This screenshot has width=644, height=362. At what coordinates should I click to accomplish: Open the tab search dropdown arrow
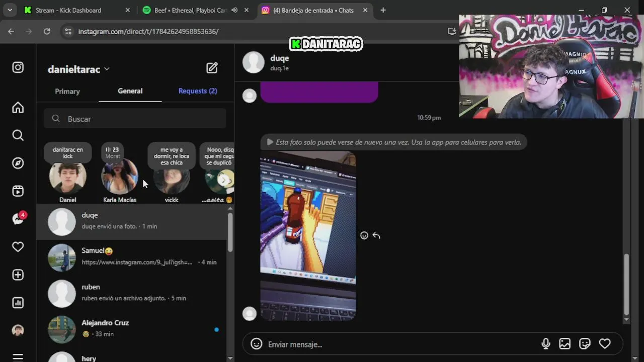(x=10, y=10)
